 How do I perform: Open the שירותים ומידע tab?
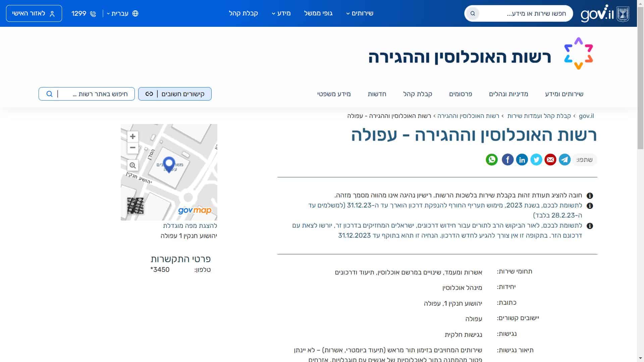pyautogui.click(x=564, y=94)
